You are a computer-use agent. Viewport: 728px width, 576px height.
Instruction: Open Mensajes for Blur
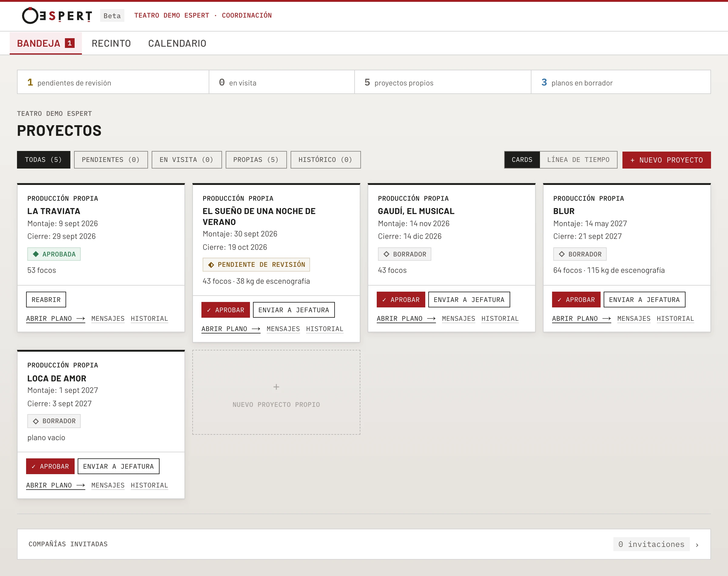coord(634,318)
